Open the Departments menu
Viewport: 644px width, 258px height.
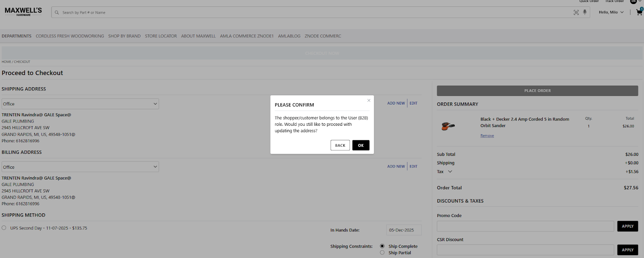click(x=17, y=36)
